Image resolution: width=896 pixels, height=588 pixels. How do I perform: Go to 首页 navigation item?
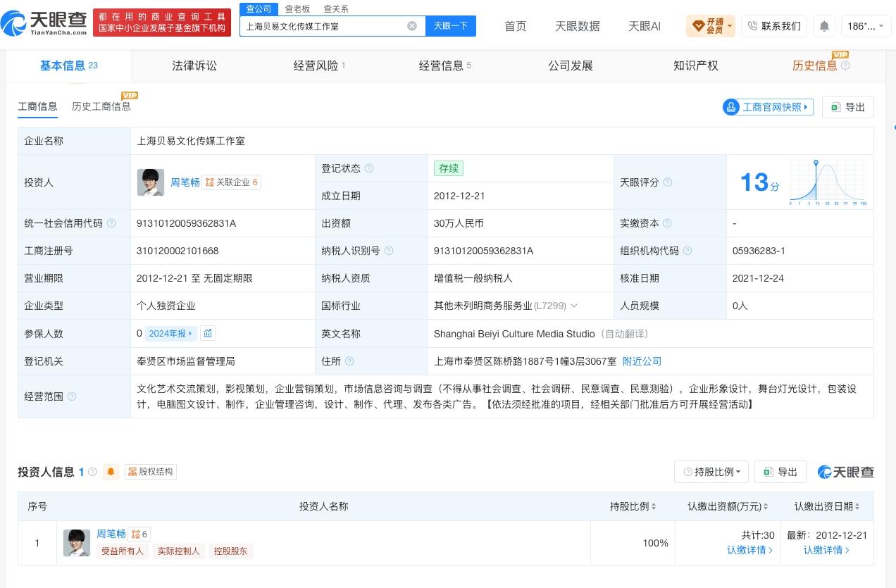tap(516, 26)
